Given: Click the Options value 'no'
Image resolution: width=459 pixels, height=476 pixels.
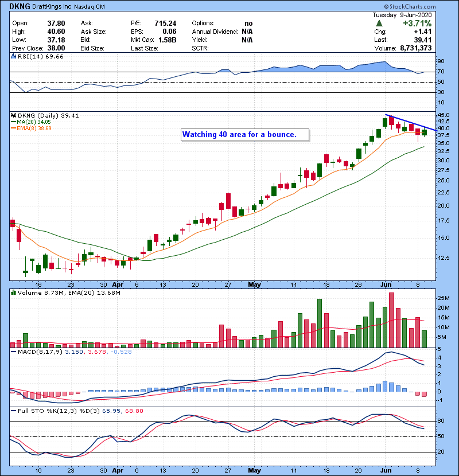Looking at the screenshot, I should (x=248, y=24).
